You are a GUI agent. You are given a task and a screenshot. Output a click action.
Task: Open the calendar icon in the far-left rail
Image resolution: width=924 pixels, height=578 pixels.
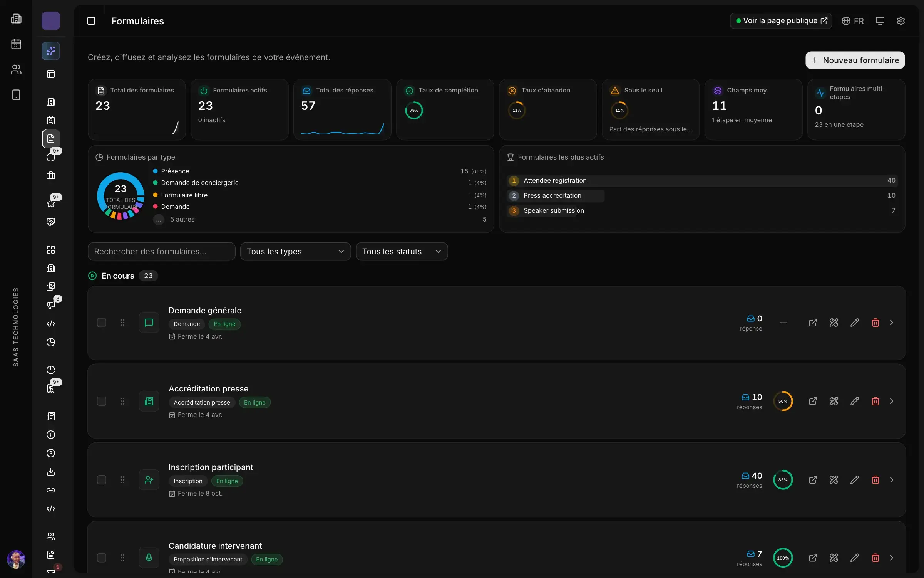click(x=16, y=44)
